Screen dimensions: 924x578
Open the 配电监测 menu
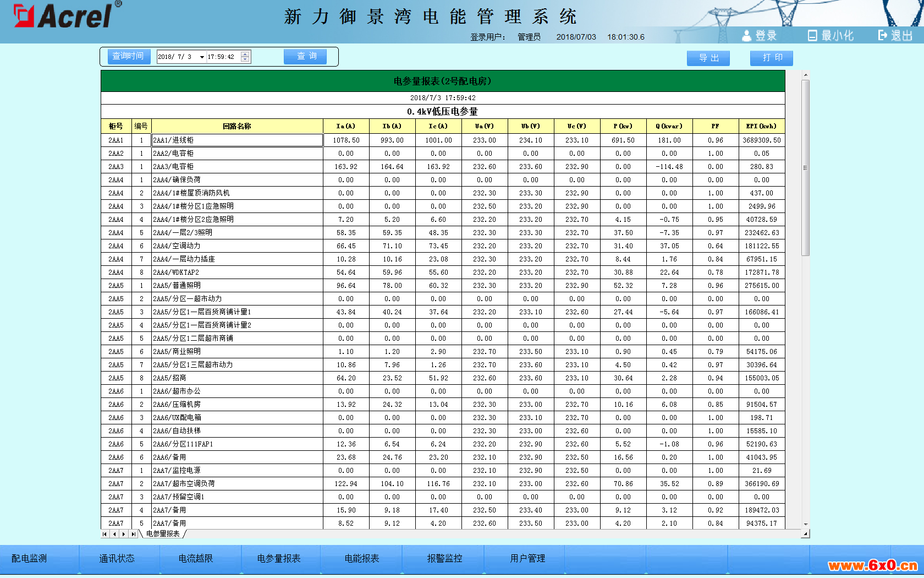[x=29, y=558]
